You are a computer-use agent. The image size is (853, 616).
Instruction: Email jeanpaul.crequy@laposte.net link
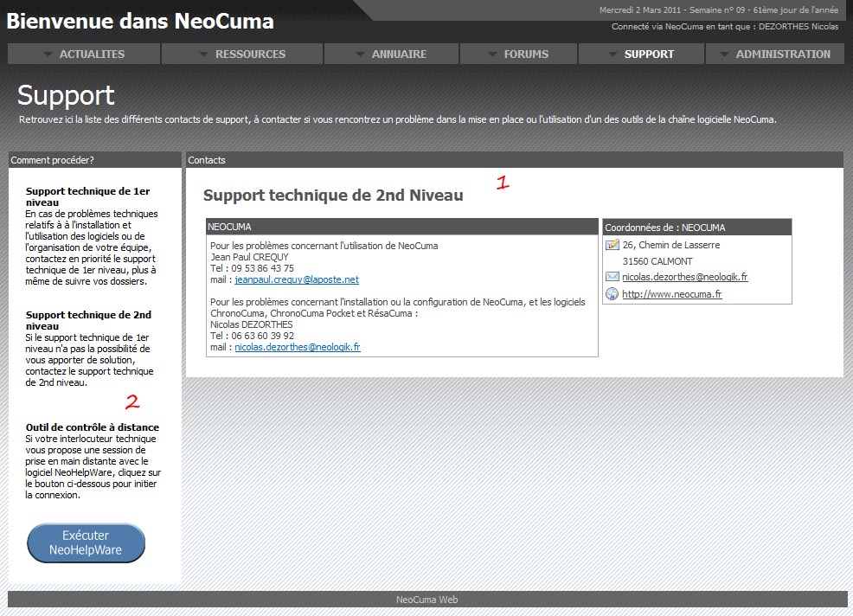(297, 279)
